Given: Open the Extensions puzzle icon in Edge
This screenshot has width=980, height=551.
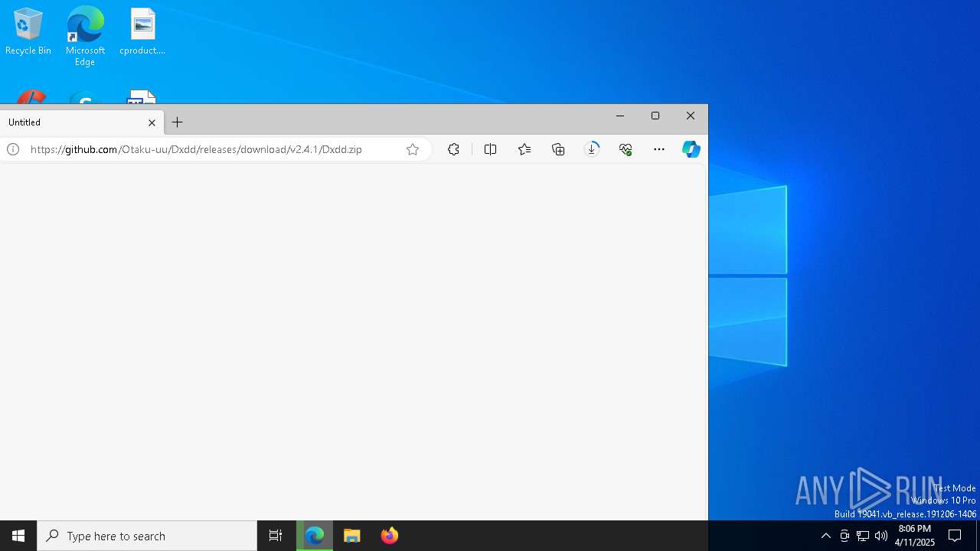Looking at the screenshot, I should (x=454, y=149).
